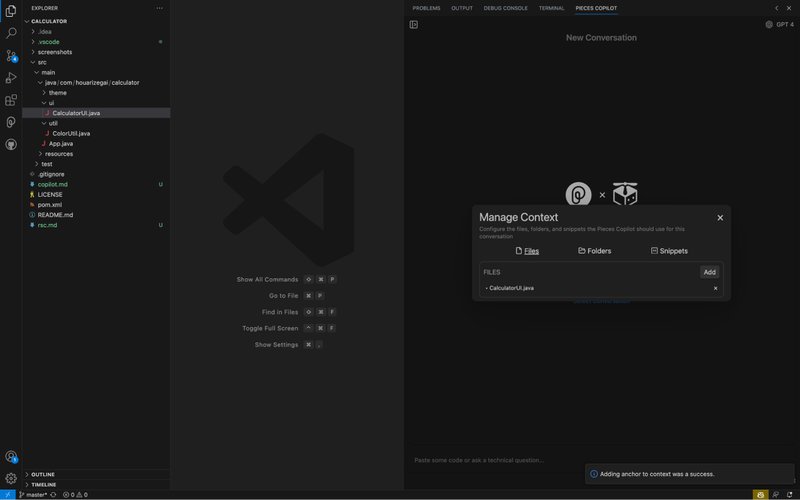800x500 pixels.
Task: Click the dice box icon beside the Pieces logo
Action: [x=625, y=194]
